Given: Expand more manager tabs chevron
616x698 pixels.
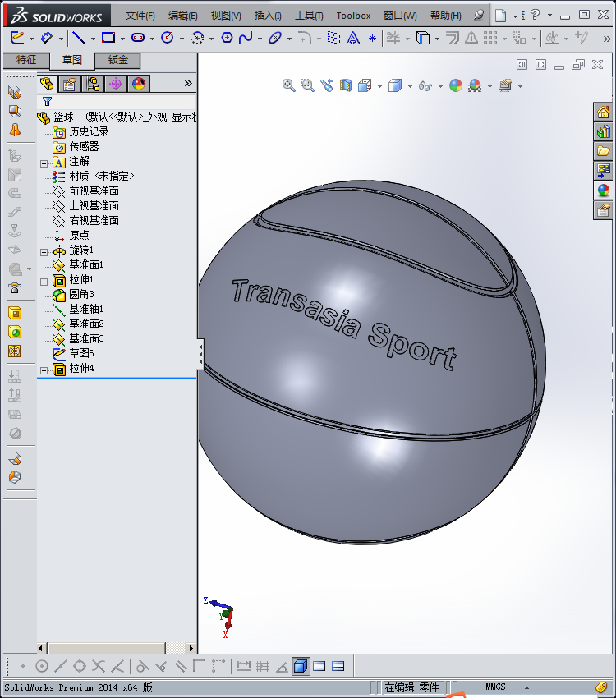Looking at the screenshot, I should coord(188,83).
